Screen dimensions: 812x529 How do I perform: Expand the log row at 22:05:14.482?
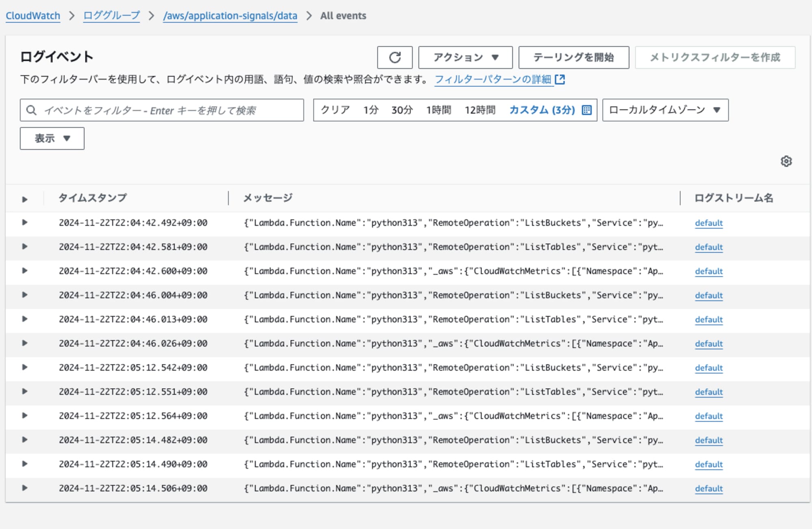pos(25,439)
